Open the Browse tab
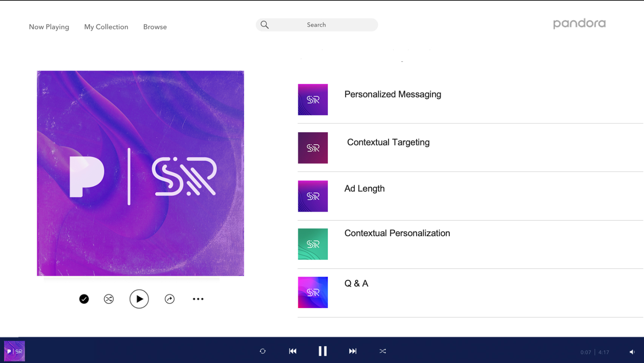This screenshot has height=363, width=644. click(x=155, y=27)
